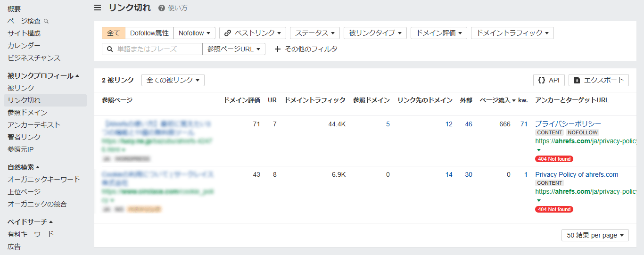The height and width of the screenshot is (255, 644).
Task: Click the plus icon for その他のフィルタ
Action: click(x=278, y=49)
